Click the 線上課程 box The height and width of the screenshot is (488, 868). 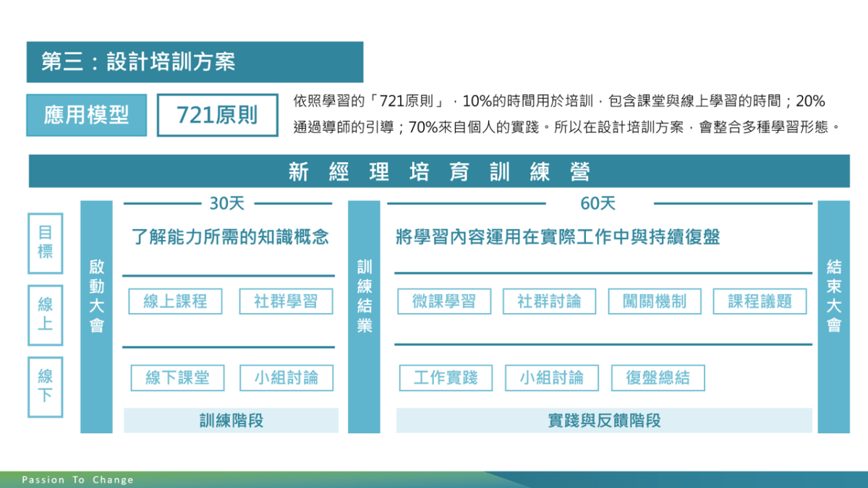[x=176, y=301]
